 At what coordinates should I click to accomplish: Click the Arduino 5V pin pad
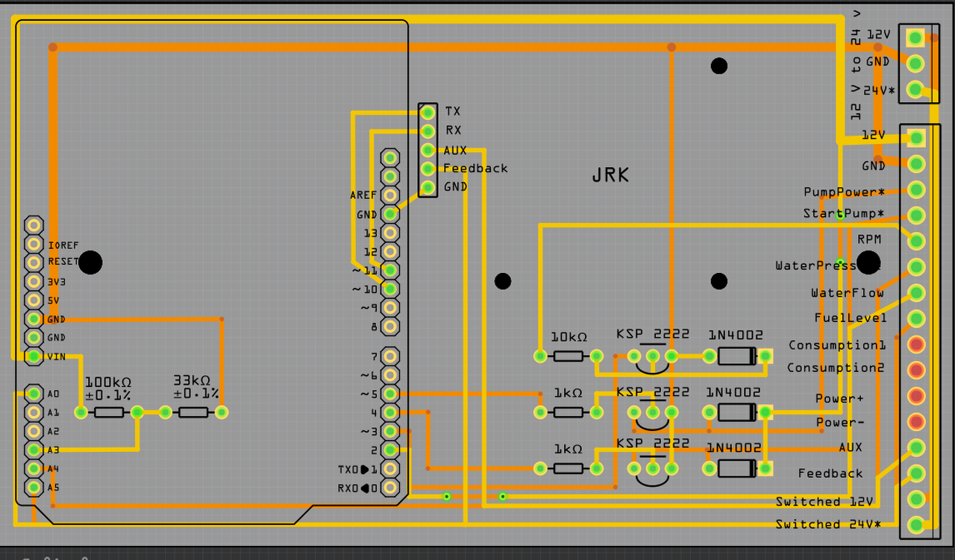click(x=34, y=300)
